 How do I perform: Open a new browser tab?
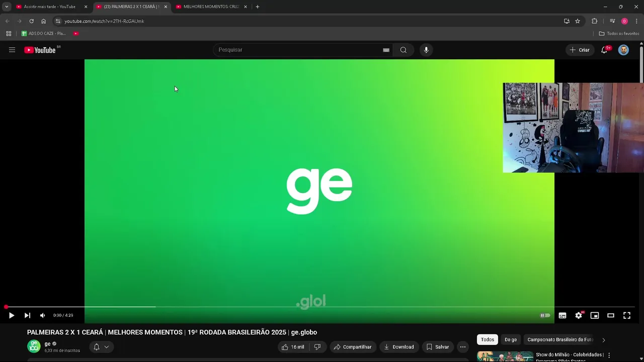click(x=258, y=7)
